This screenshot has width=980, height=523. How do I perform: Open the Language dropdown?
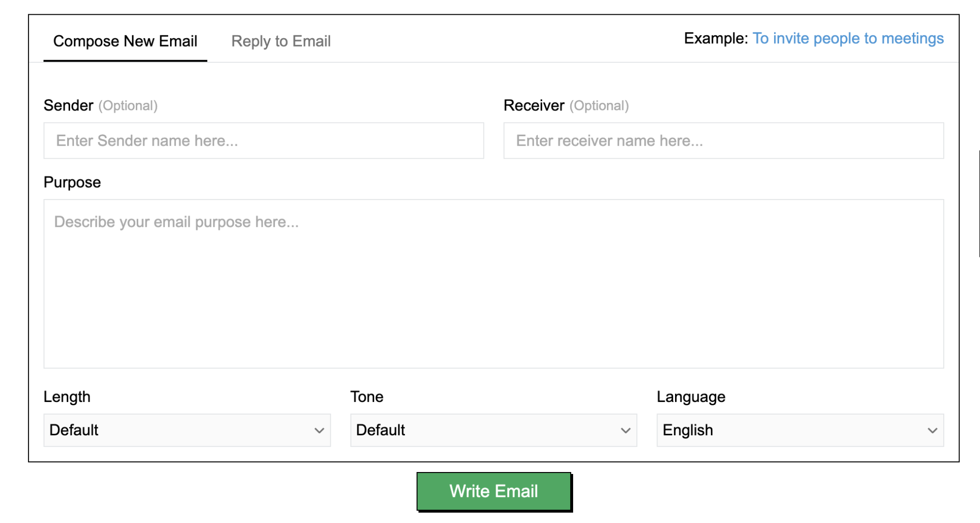tap(799, 430)
